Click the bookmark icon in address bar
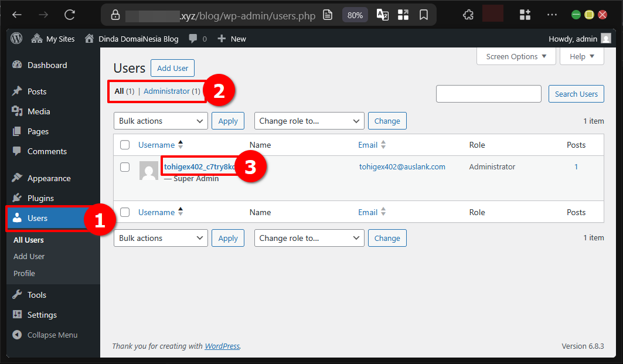Image resolution: width=623 pixels, height=364 pixels. tap(424, 15)
